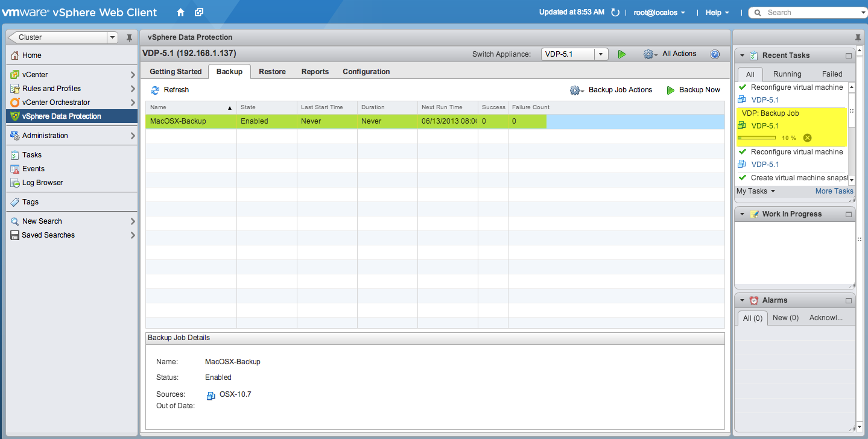Viewport: 868px width, 439px height.
Task: Open the More Tasks link
Action: [x=834, y=191]
